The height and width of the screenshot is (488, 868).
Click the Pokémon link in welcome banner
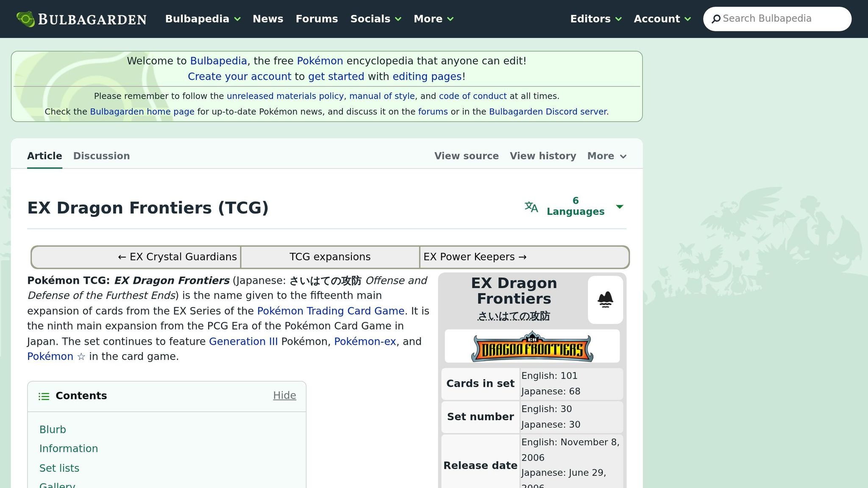pos(320,61)
